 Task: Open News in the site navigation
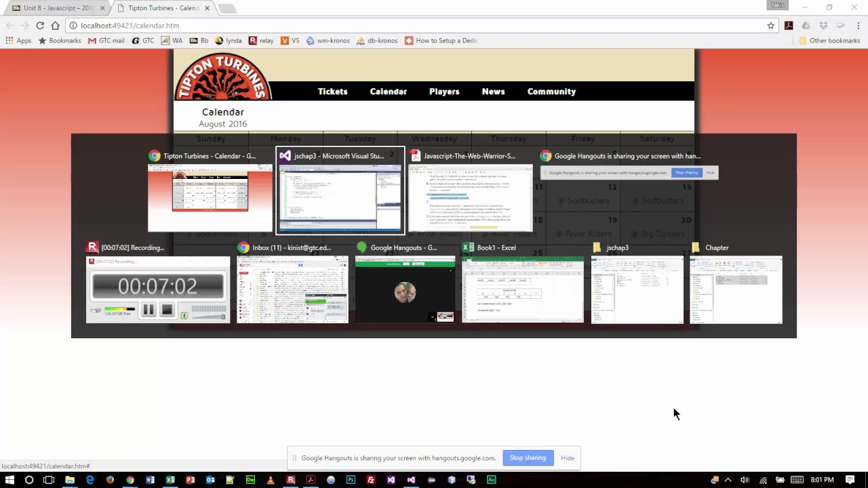pos(493,91)
